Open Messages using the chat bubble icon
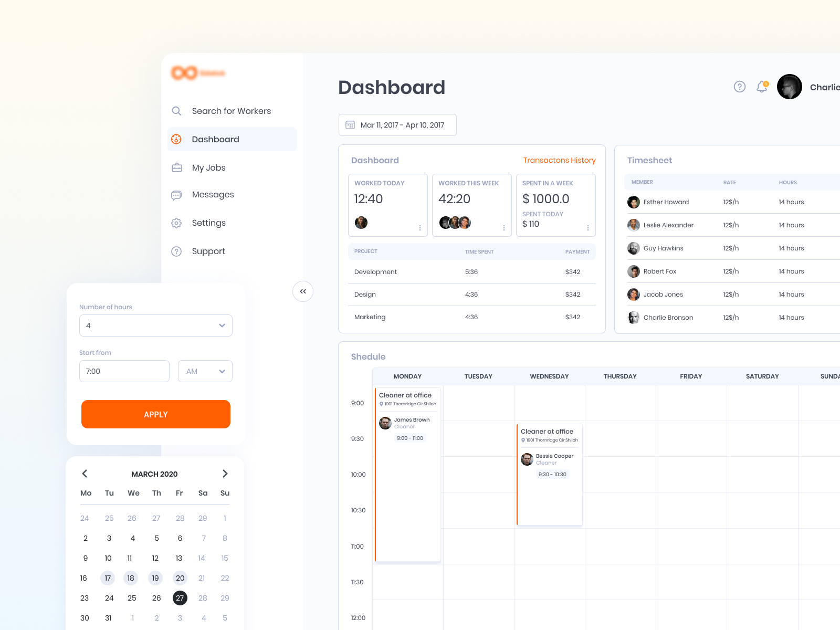The height and width of the screenshot is (630, 840). coord(177,195)
